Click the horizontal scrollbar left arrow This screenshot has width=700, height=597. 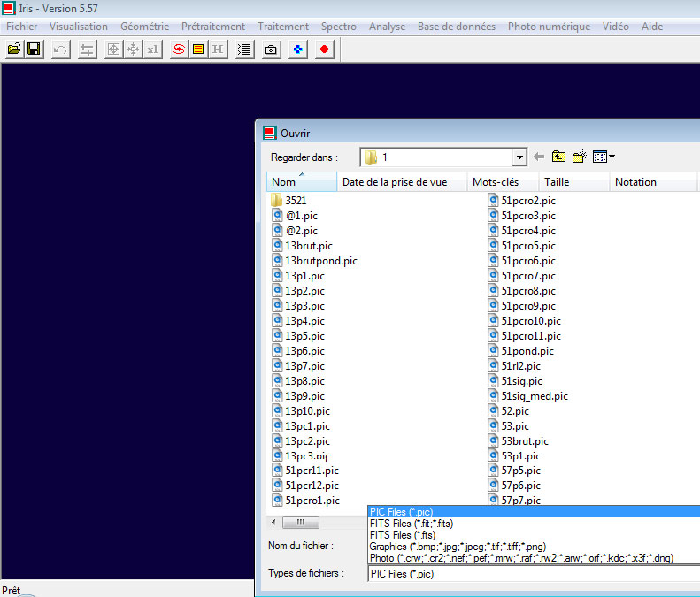tap(273, 522)
